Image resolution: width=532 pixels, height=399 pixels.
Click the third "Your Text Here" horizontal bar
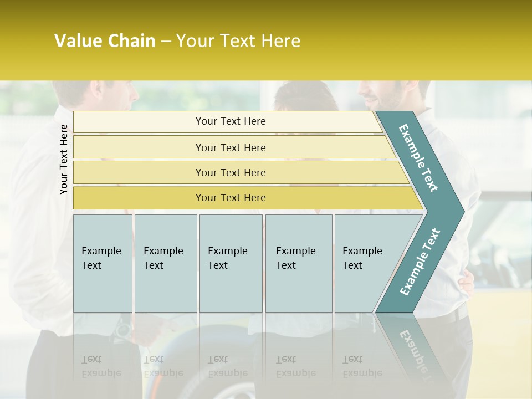point(230,172)
